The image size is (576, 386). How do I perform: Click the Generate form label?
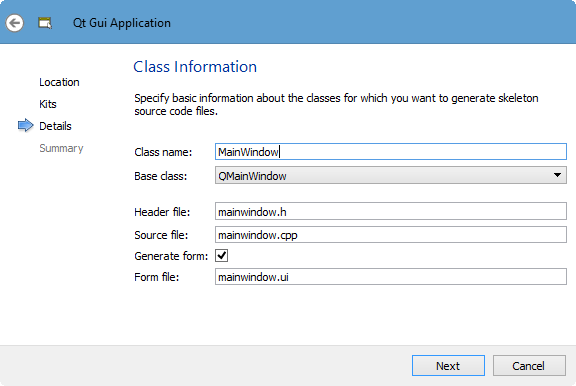(171, 256)
